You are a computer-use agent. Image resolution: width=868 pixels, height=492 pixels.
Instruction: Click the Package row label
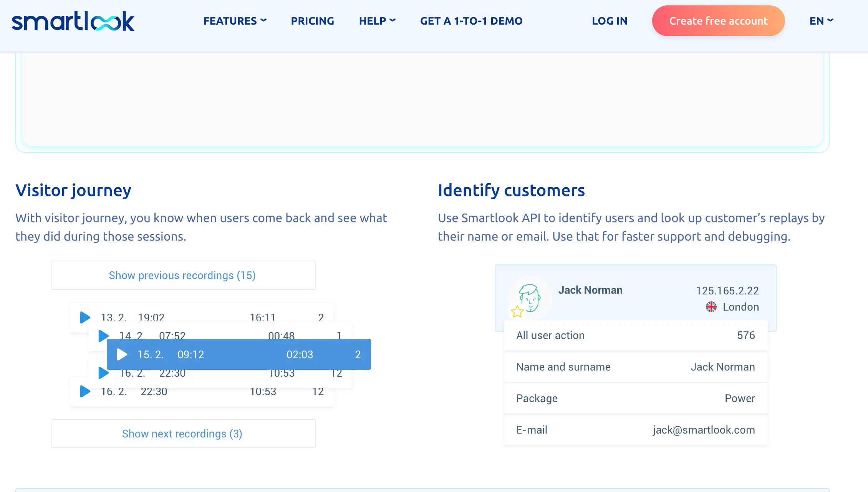point(537,398)
